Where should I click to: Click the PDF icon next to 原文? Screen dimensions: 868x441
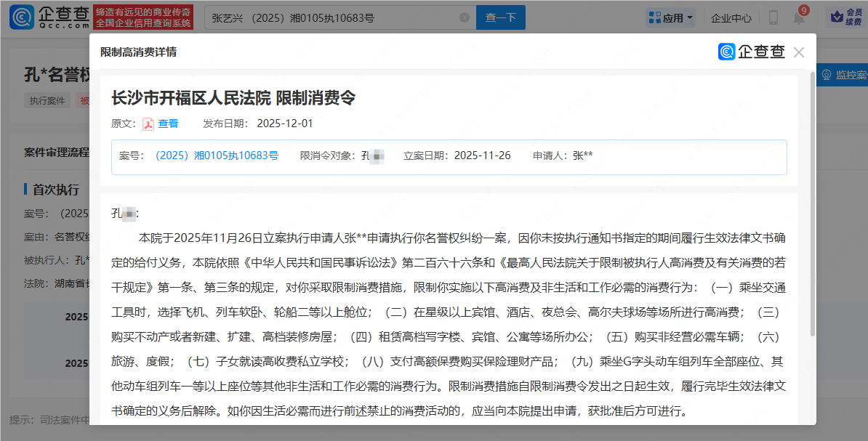(148, 124)
